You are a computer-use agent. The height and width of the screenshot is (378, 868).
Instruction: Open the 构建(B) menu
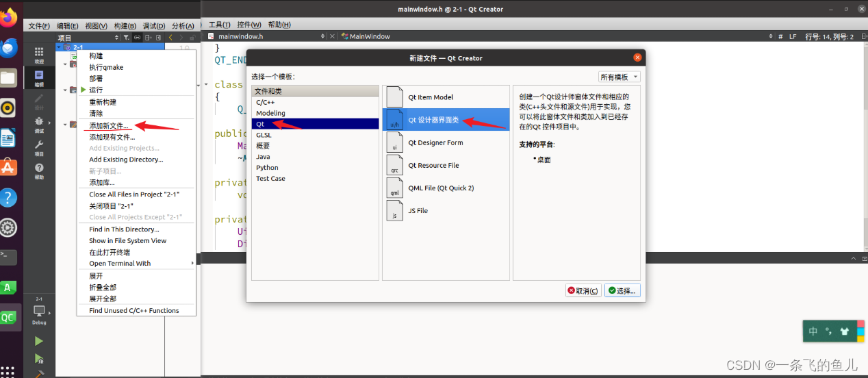[125, 25]
